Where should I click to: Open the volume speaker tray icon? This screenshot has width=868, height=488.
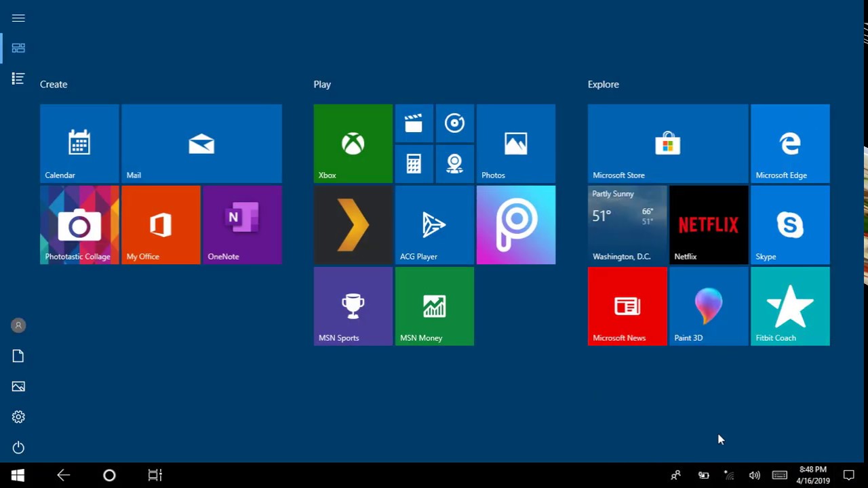pyautogui.click(x=754, y=475)
